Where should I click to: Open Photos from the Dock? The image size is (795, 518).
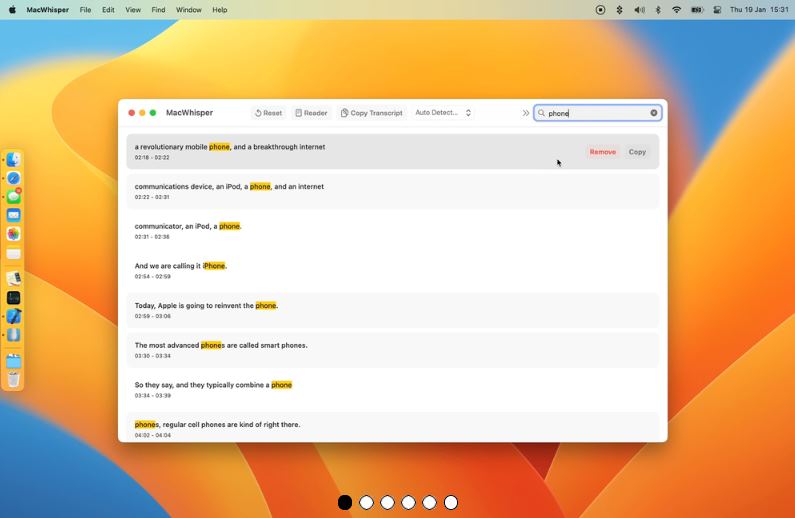click(13, 234)
